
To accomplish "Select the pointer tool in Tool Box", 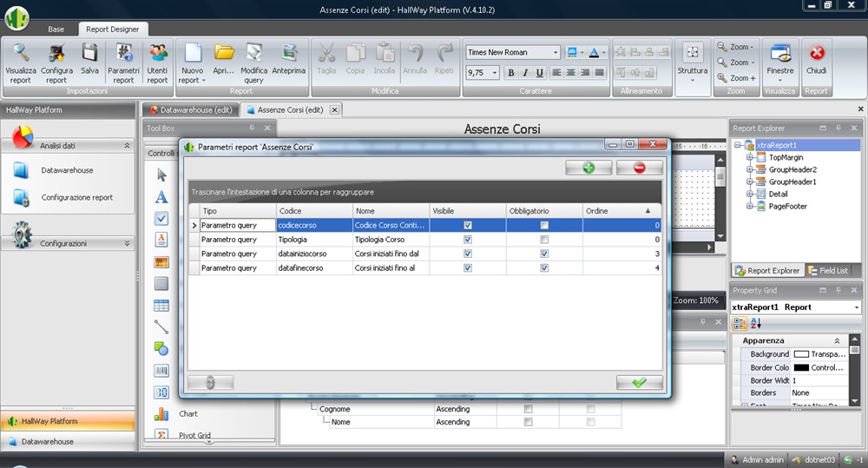I will point(161,175).
